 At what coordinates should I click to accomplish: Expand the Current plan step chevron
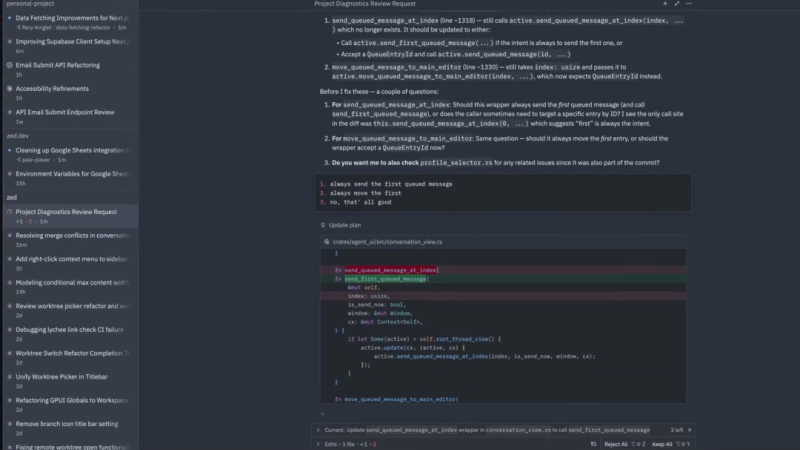[318, 430]
